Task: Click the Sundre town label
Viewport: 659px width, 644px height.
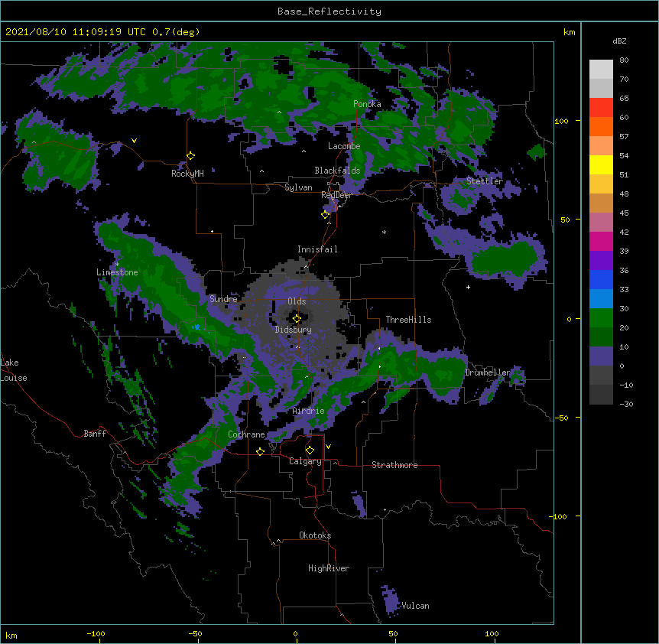Action: (x=223, y=299)
